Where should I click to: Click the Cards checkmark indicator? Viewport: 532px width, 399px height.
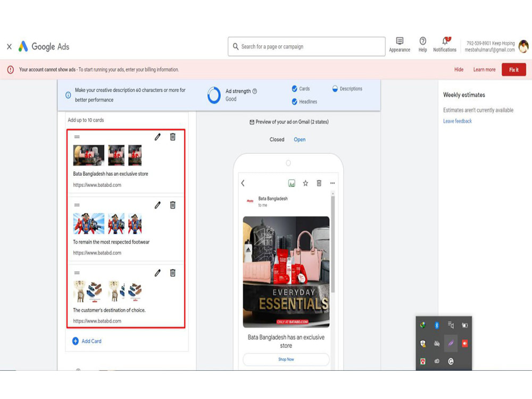pos(295,88)
